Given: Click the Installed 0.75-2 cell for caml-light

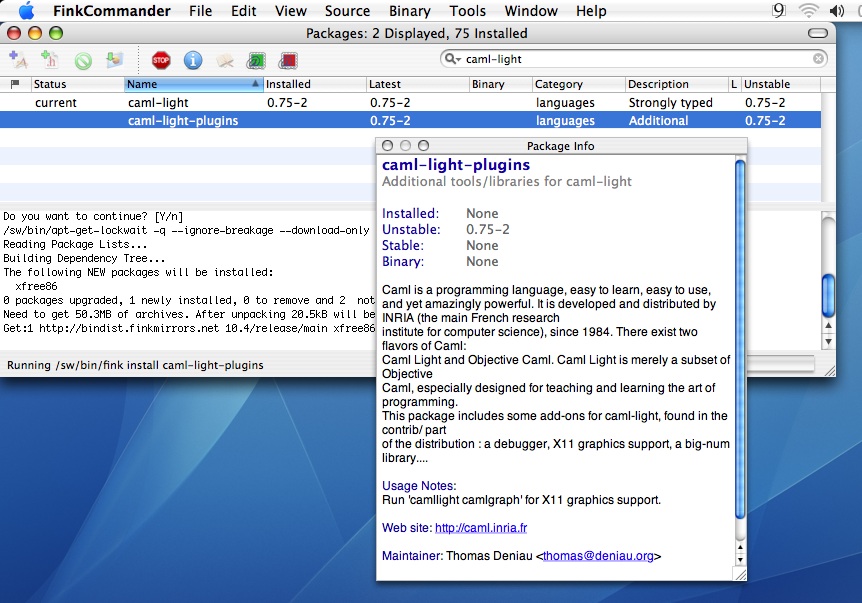Looking at the screenshot, I should coord(287,103).
